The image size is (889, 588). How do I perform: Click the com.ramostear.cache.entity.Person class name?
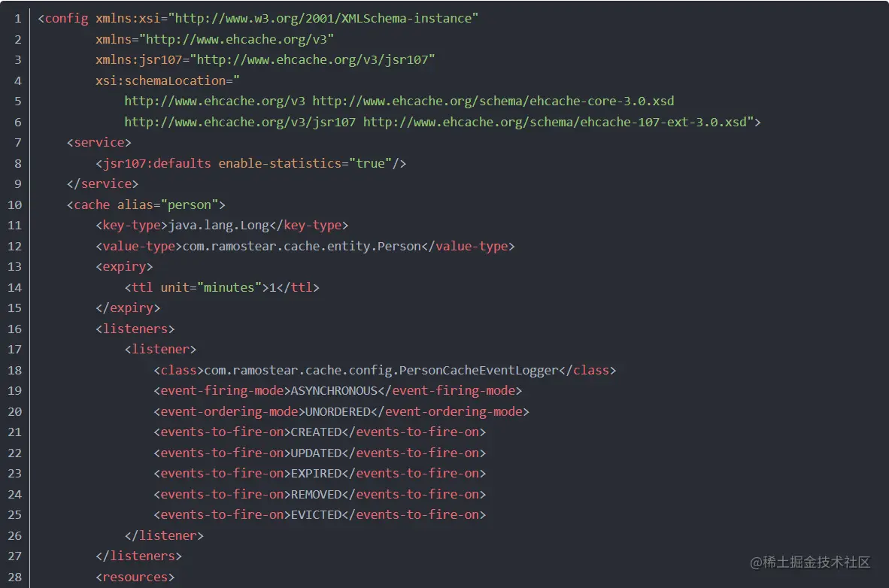tap(302, 246)
